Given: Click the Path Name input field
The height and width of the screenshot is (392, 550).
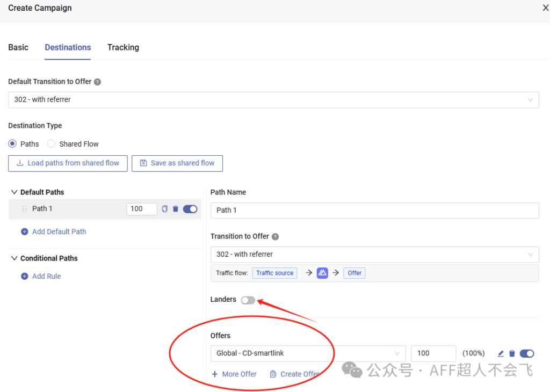Looking at the screenshot, I should click(x=374, y=210).
